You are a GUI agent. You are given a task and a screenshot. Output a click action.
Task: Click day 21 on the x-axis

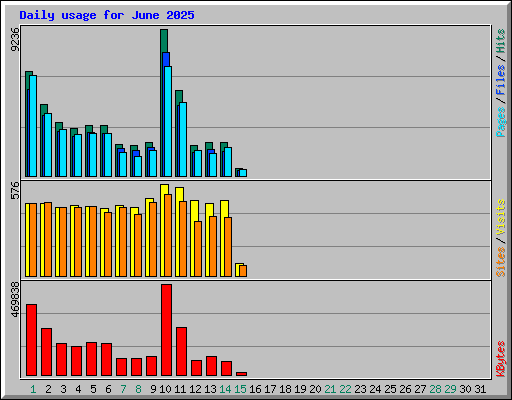click(x=330, y=389)
